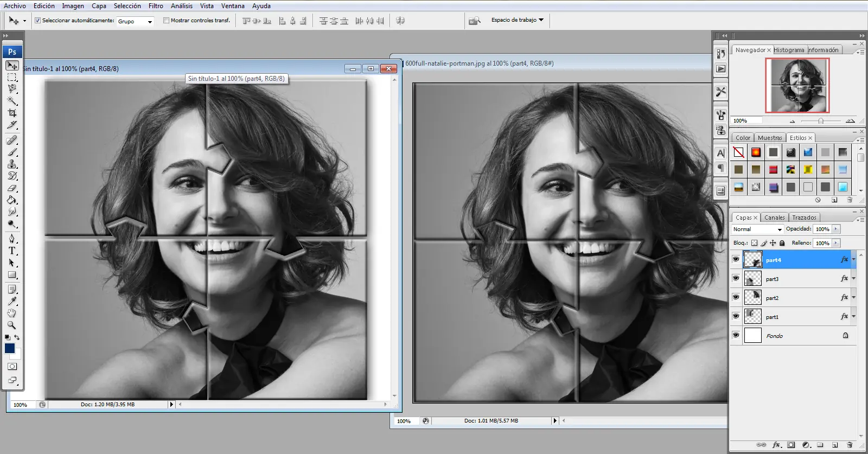Switch to the Muestras tab
Viewport: 868px width, 454px height.
770,138
